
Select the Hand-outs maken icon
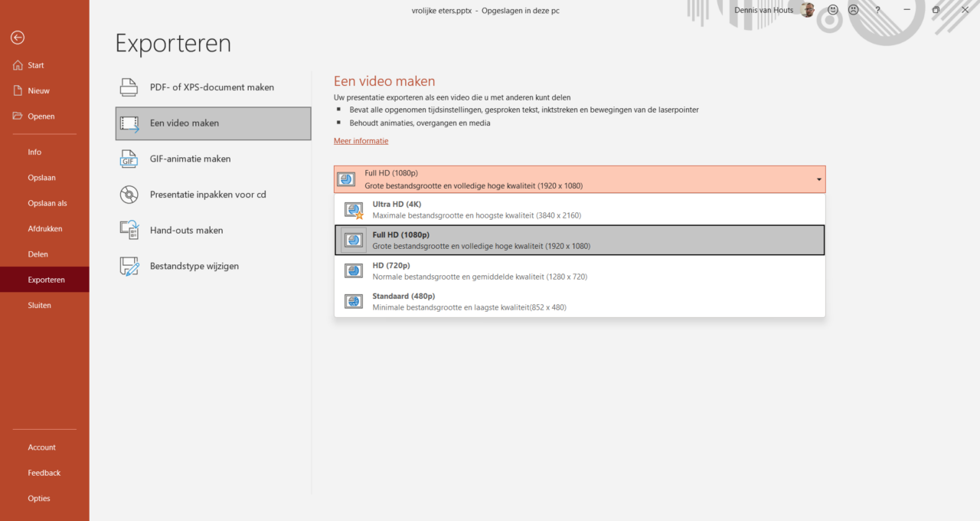129,230
